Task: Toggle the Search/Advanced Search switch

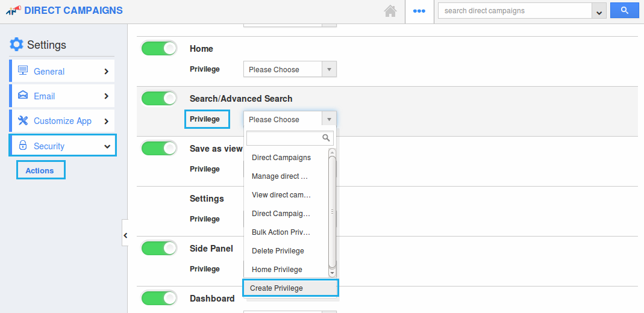Action: click(x=159, y=99)
